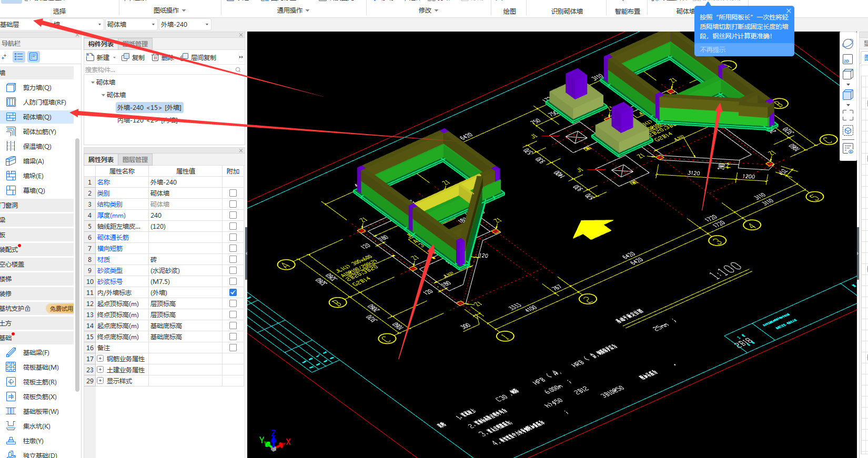Expand the 钢筋业务属性 property group

[x=100, y=359]
